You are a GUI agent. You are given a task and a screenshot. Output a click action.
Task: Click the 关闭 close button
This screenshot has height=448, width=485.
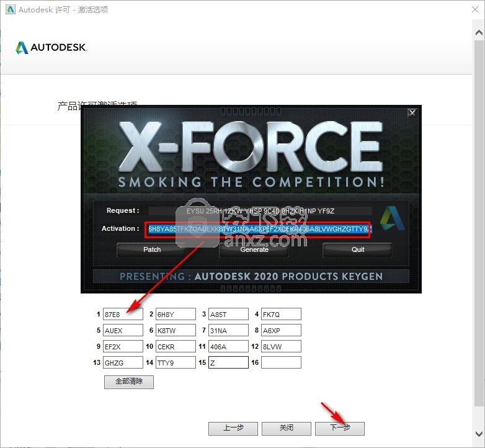coord(286,429)
